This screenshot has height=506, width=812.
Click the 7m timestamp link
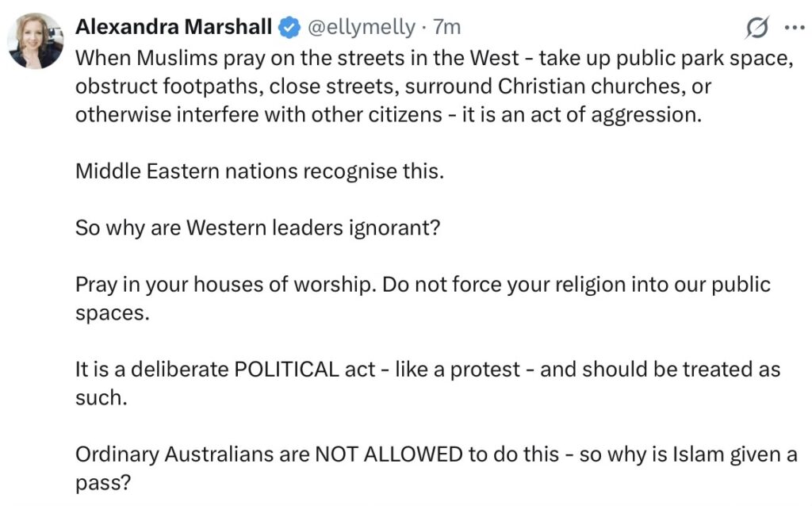(x=446, y=27)
